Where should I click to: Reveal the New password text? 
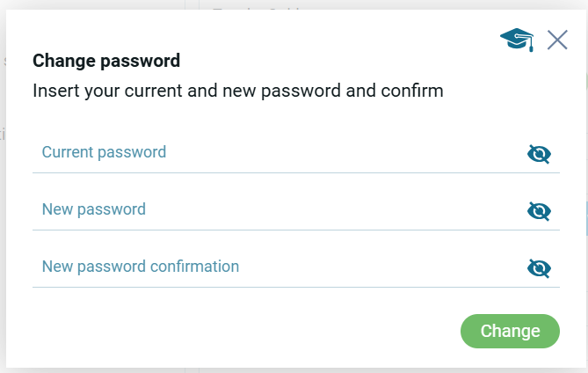pyautogui.click(x=539, y=211)
